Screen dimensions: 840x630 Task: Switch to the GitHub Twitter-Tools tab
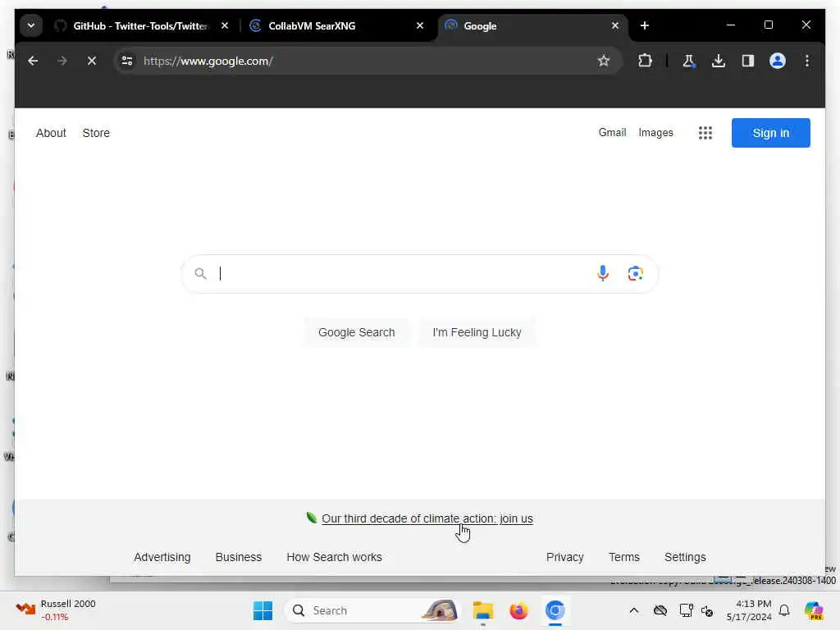(x=140, y=25)
